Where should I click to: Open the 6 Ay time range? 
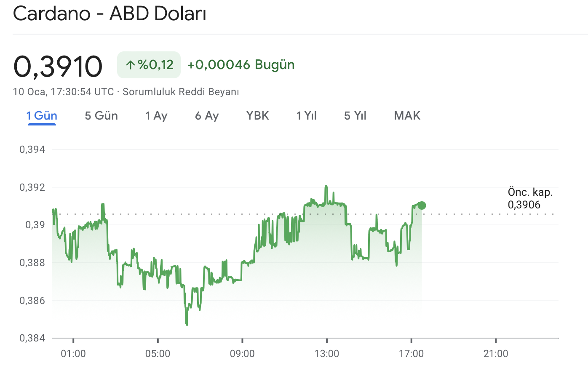(206, 115)
